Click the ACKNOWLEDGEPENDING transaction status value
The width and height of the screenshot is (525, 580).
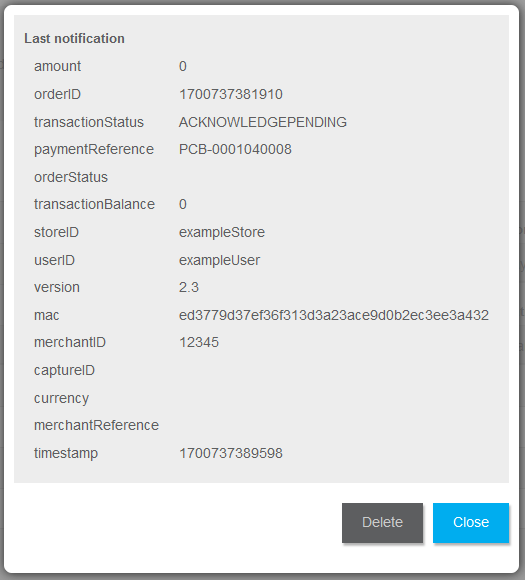coord(263,122)
